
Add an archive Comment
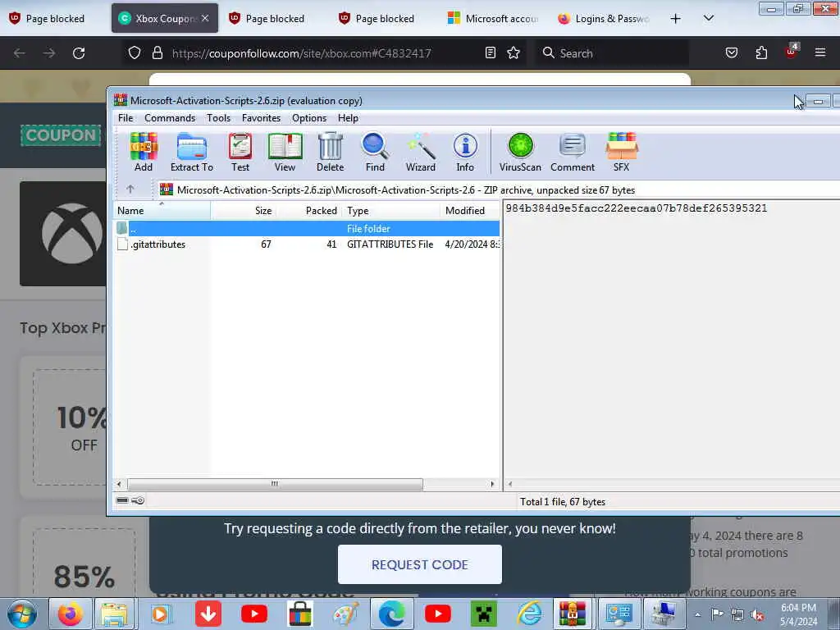tap(572, 152)
